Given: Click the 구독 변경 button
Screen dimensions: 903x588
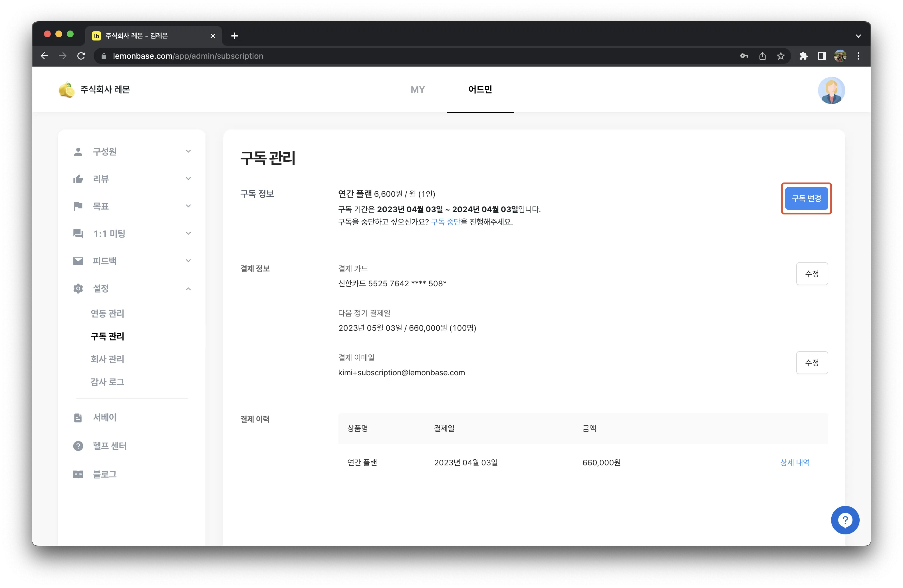Looking at the screenshot, I should (806, 198).
